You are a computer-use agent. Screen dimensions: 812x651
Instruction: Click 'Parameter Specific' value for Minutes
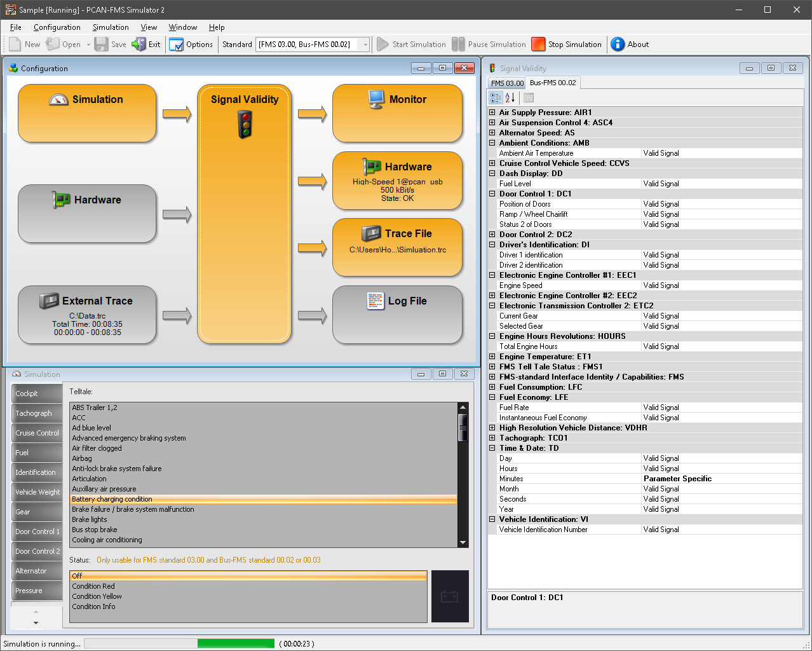677,479
